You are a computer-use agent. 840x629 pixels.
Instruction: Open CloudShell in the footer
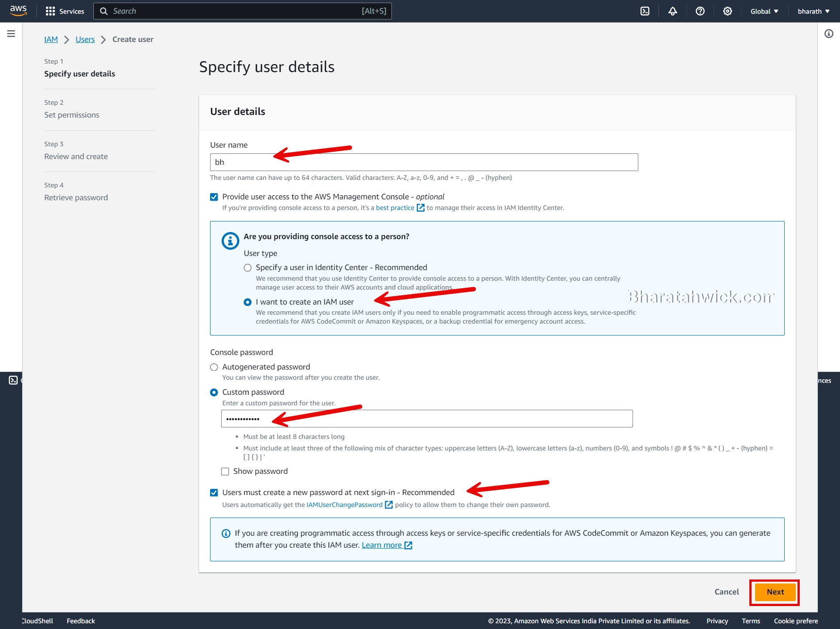tap(38, 621)
